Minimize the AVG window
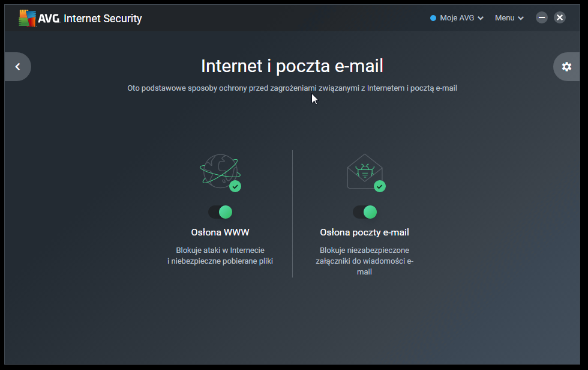The height and width of the screenshot is (370, 588). [x=542, y=17]
